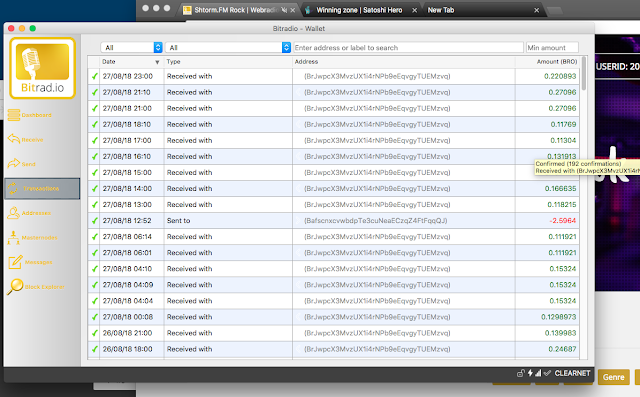Select the Sent to -2.5064 transaction
This screenshot has width=640, height=397.
[x=333, y=221]
